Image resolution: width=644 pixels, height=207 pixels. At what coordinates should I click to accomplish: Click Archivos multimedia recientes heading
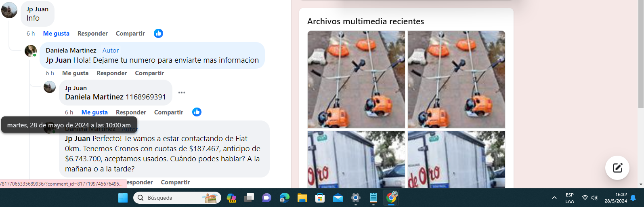pyautogui.click(x=366, y=21)
